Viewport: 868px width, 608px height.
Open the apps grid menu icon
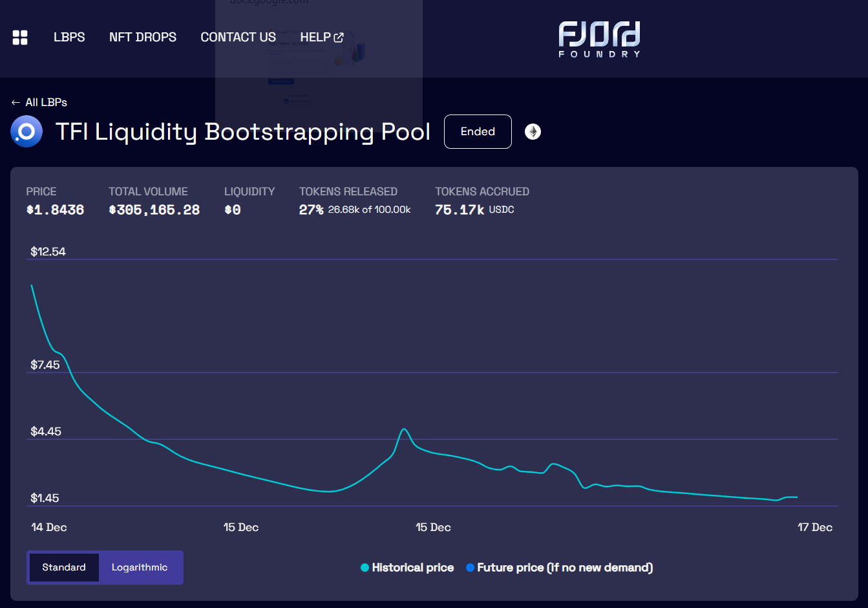20,38
